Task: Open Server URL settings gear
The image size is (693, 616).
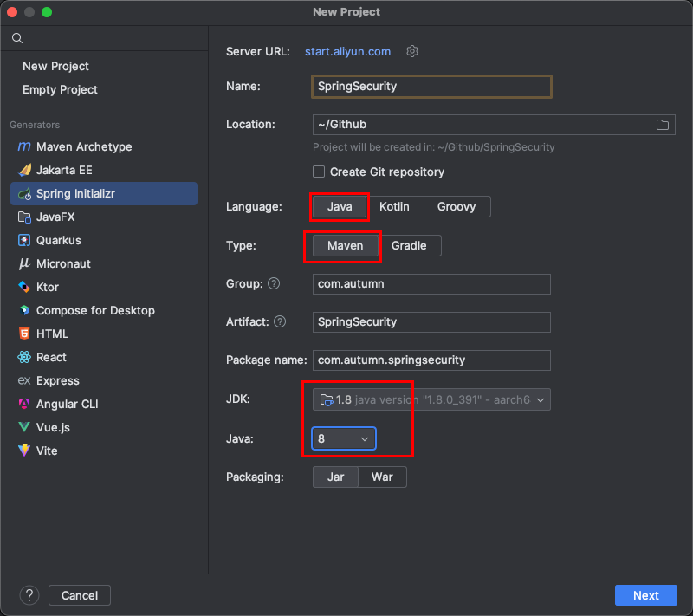Action: pyautogui.click(x=412, y=51)
